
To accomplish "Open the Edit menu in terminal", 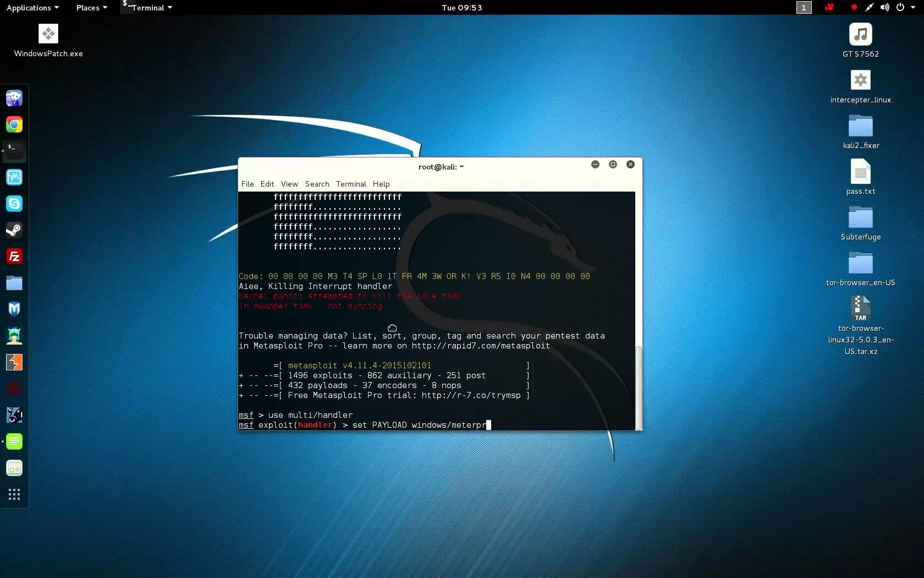I will pyautogui.click(x=267, y=184).
